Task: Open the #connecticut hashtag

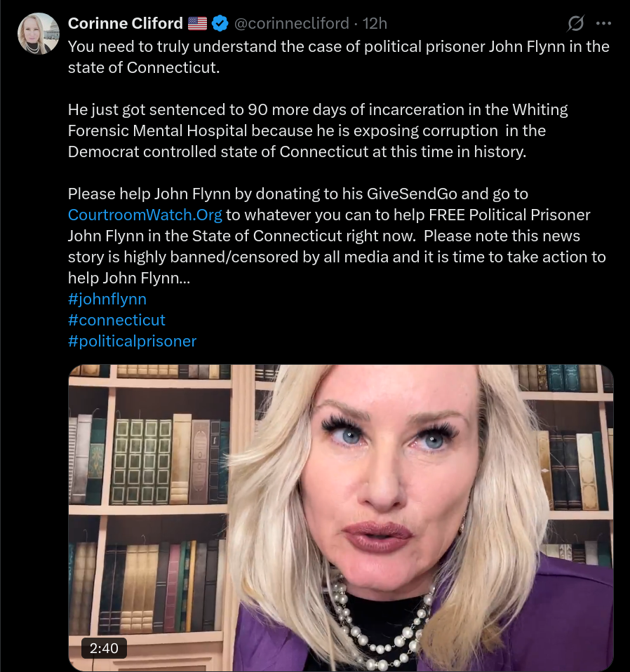Action: coord(116,320)
